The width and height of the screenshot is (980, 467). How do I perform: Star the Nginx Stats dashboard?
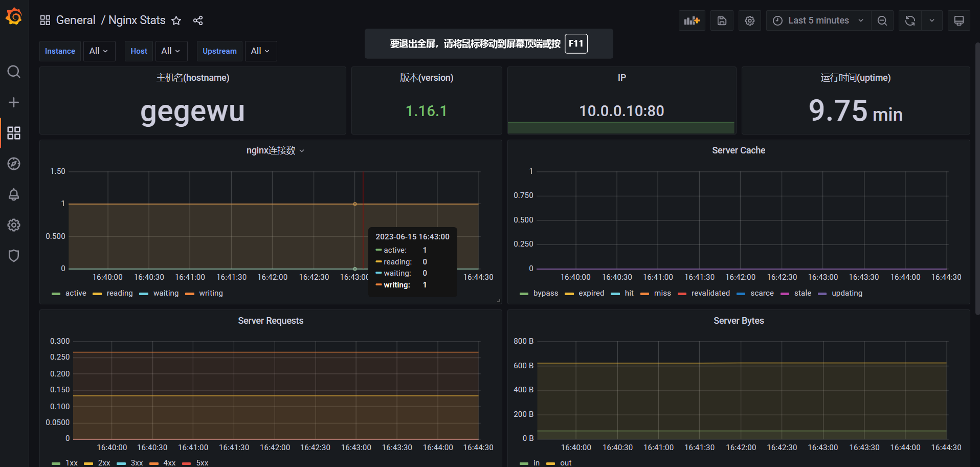pos(176,20)
